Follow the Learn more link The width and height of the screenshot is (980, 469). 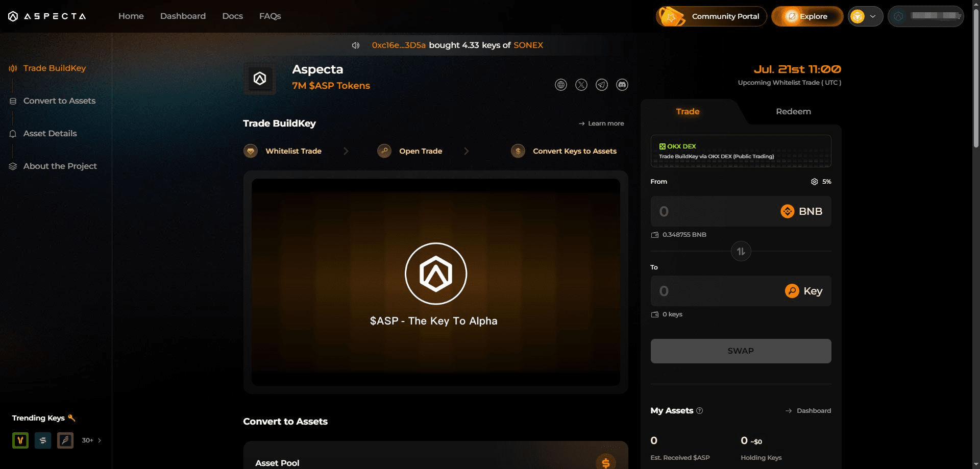601,124
